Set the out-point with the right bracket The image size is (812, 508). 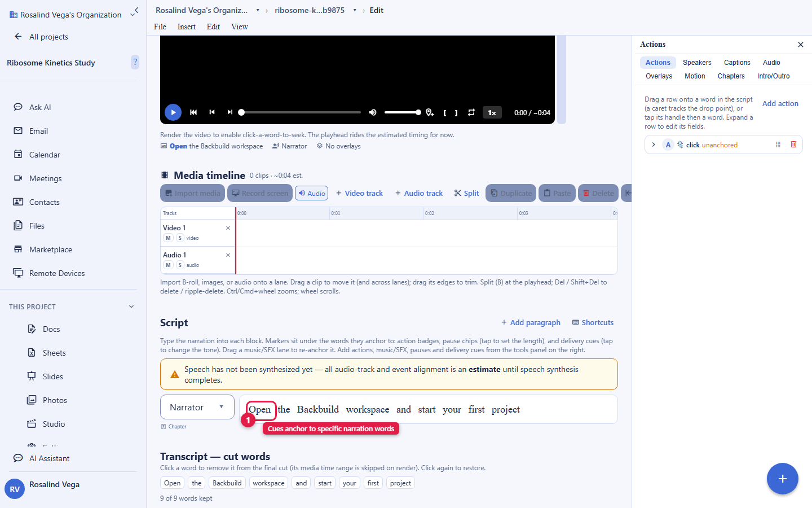456,113
